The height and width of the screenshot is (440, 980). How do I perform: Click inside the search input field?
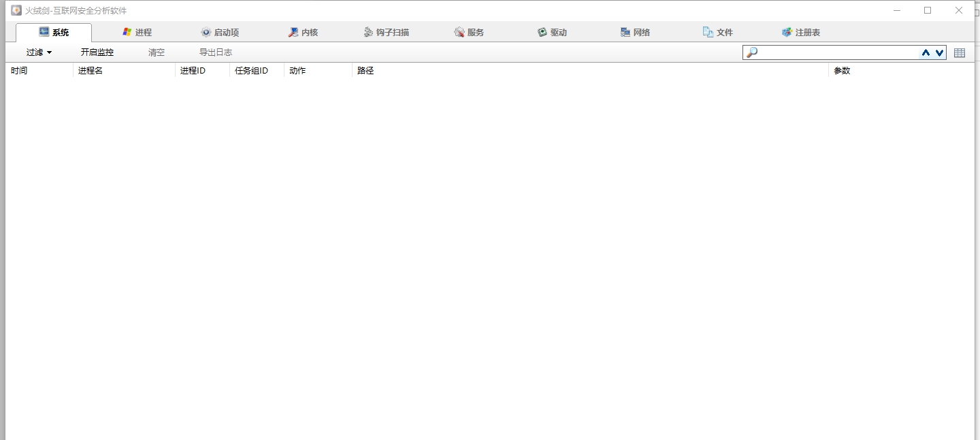pos(837,52)
